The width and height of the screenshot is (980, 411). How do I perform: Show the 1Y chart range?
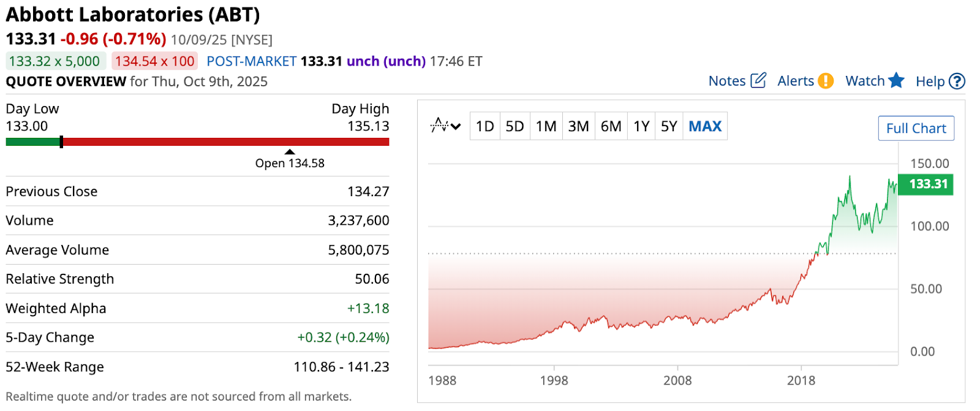click(641, 126)
